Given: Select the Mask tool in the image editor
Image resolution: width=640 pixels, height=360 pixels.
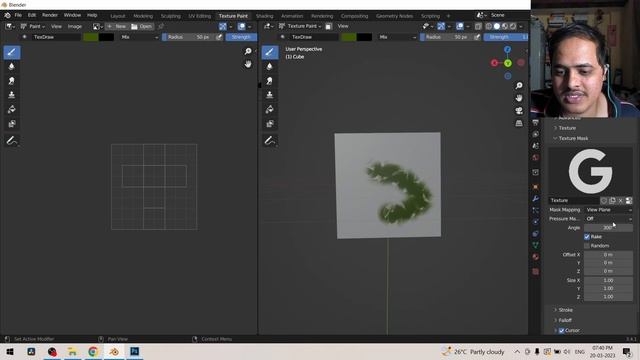Looking at the screenshot, I should pyautogui.click(x=11, y=124).
